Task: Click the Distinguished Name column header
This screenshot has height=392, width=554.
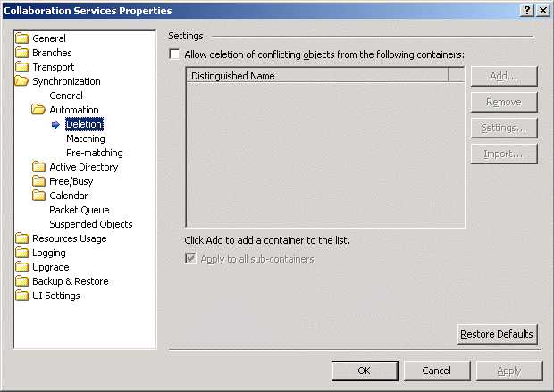Action: click(317, 76)
